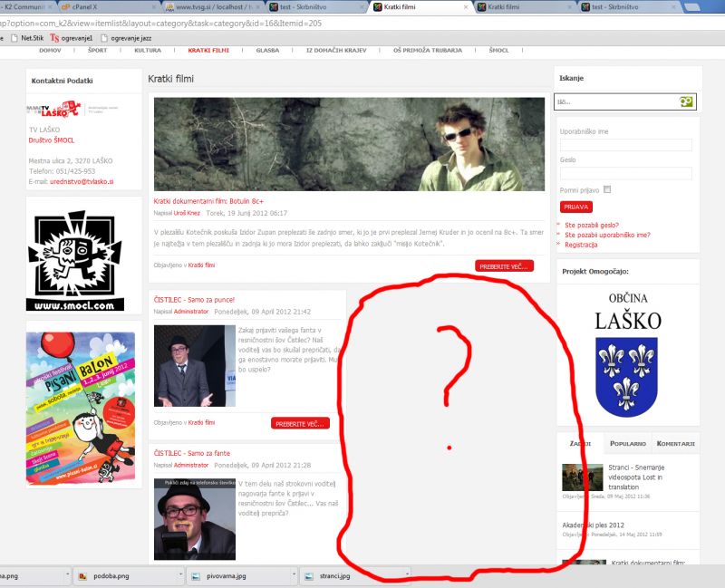Viewport: 725px width, 588px height.
Task: Click the www.smocl.com banner image
Action: pos(75,260)
